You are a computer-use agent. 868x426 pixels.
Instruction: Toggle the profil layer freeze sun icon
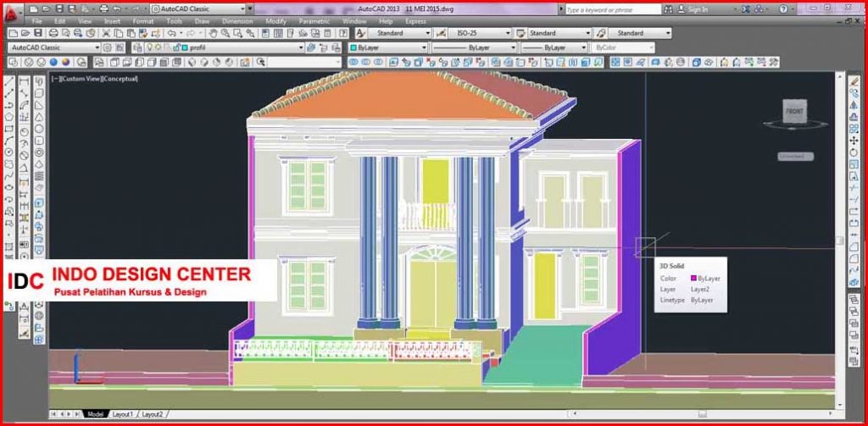pyautogui.click(x=157, y=47)
